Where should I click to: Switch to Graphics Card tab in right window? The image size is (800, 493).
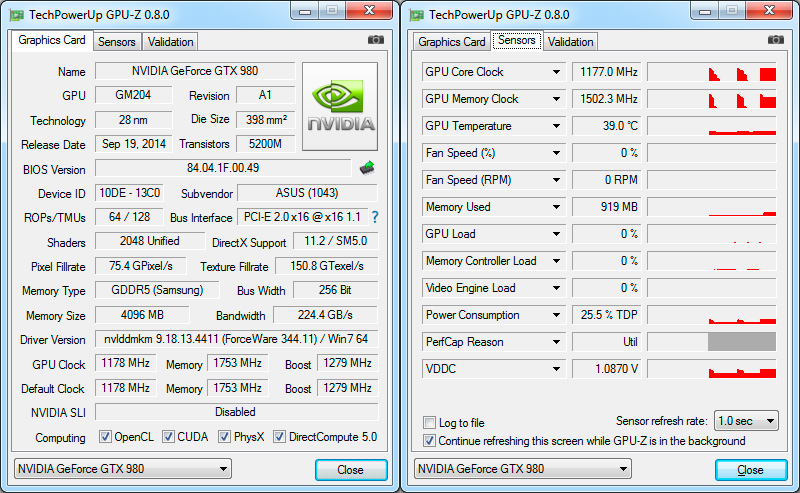tap(452, 42)
